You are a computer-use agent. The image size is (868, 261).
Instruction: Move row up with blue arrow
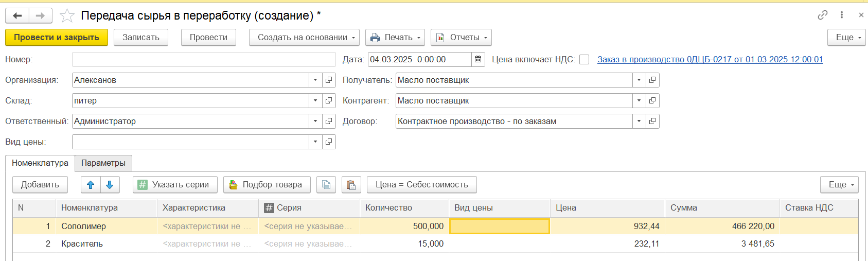(91, 185)
